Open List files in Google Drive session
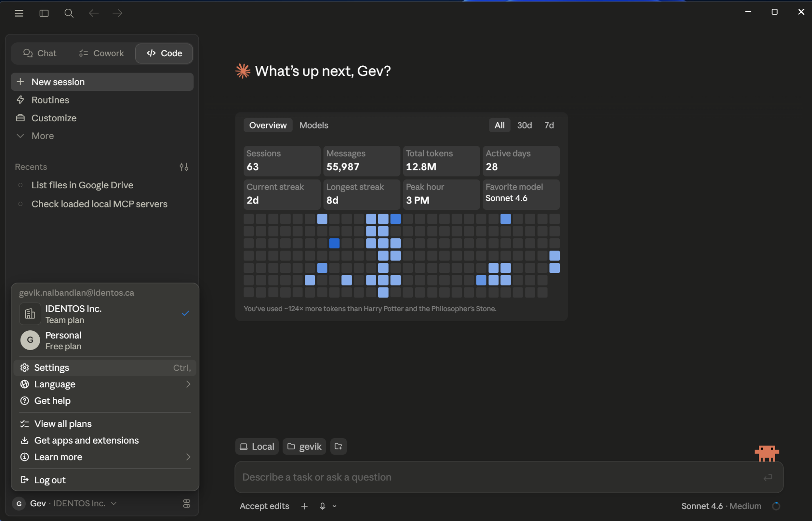The image size is (812, 521). point(102,185)
